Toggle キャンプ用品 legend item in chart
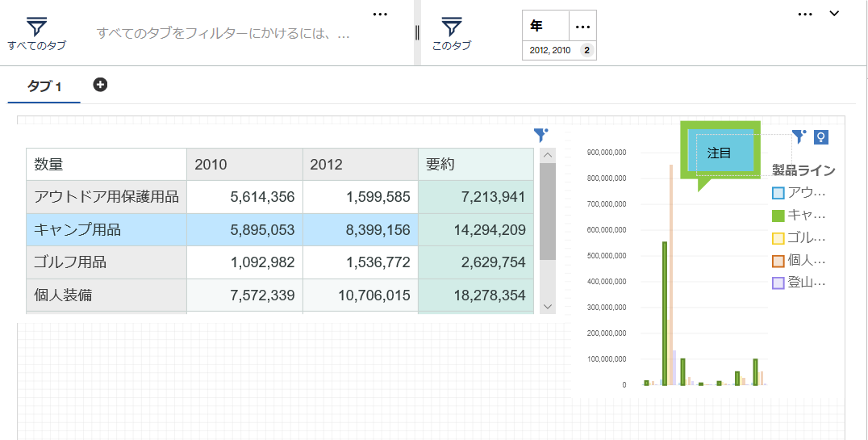 point(799,216)
